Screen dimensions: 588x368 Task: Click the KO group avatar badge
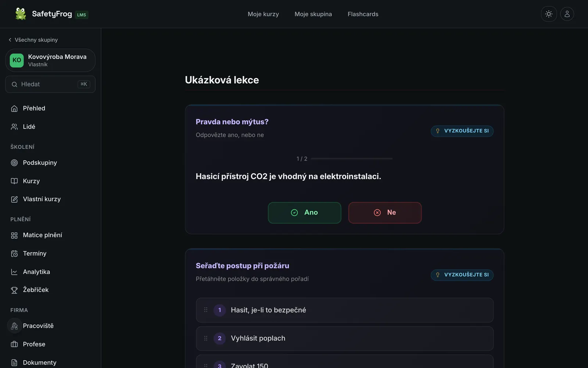(x=17, y=60)
